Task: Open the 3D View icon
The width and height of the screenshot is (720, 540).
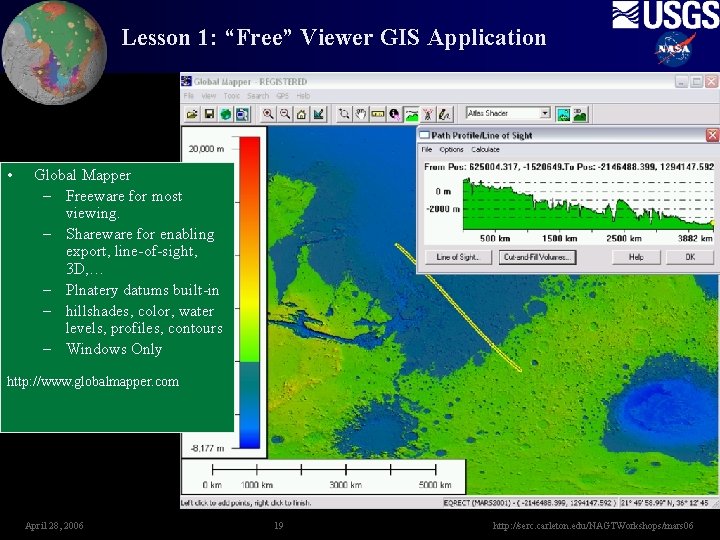Action: point(580,114)
